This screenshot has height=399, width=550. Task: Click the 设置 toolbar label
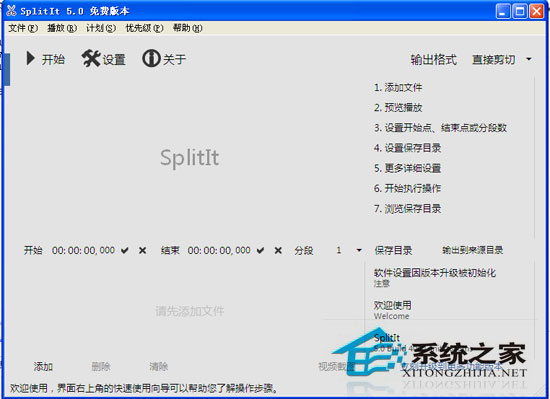tap(114, 59)
